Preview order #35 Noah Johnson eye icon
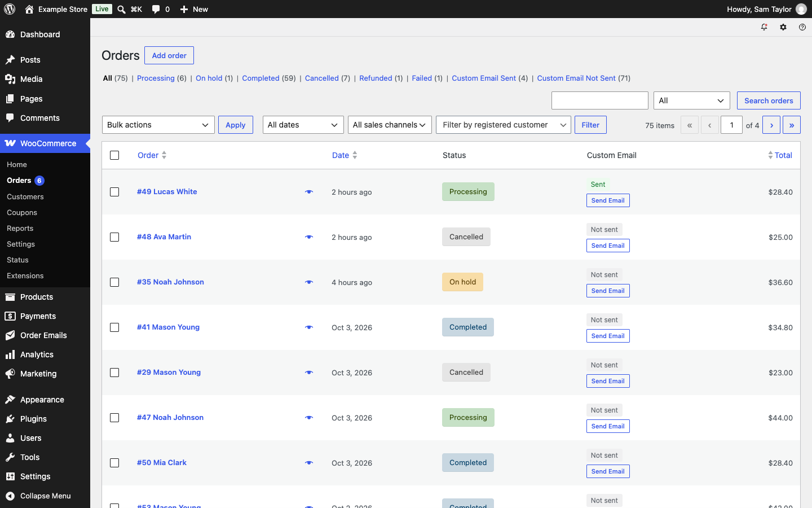The image size is (812, 508). [309, 282]
